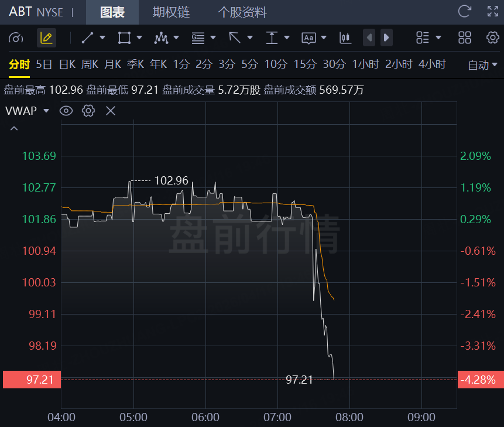Image resolution: width=504 pixels, height=427 pixels.
Task: Select the price range measure tool
Action: 272,38
